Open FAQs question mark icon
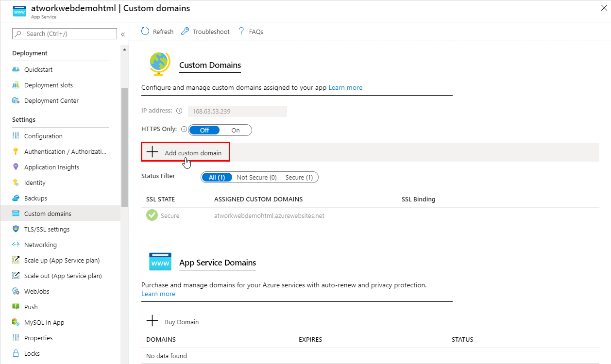This screenshot has width=611, height=364. [x=241, y=32]
